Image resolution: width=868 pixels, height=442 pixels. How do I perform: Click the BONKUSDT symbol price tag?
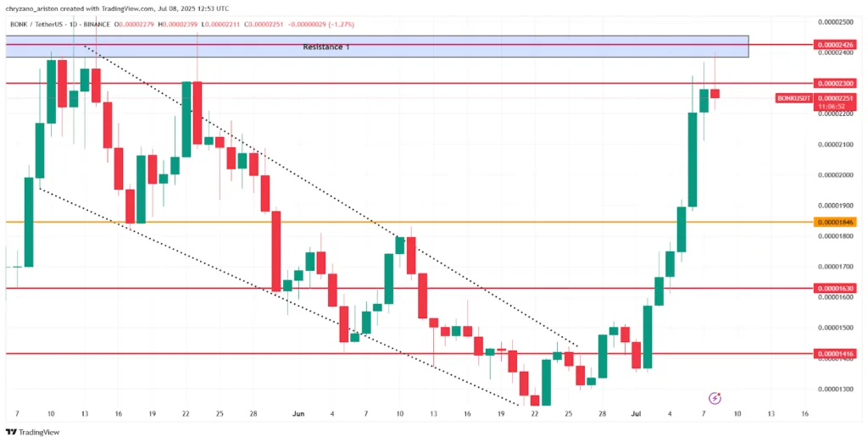pos(793,98)
